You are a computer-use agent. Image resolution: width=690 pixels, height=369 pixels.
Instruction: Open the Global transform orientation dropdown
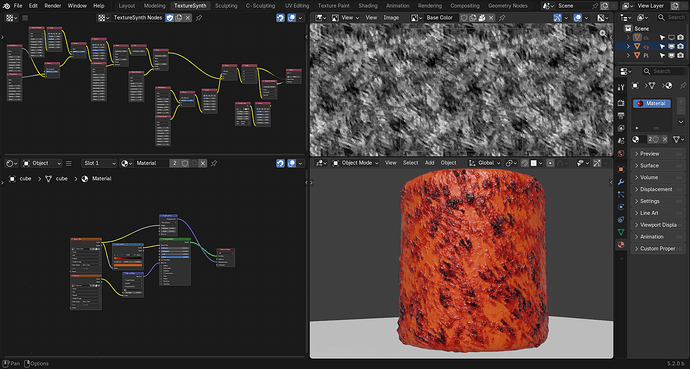click(x=484, y=163)
